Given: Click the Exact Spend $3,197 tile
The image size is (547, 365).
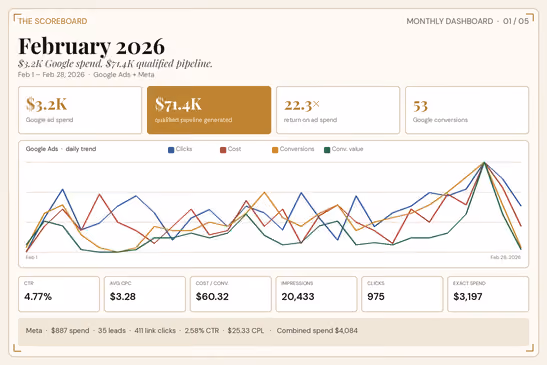Looking at the screenshot, I should pyautogui.click(x=488, y=294).
